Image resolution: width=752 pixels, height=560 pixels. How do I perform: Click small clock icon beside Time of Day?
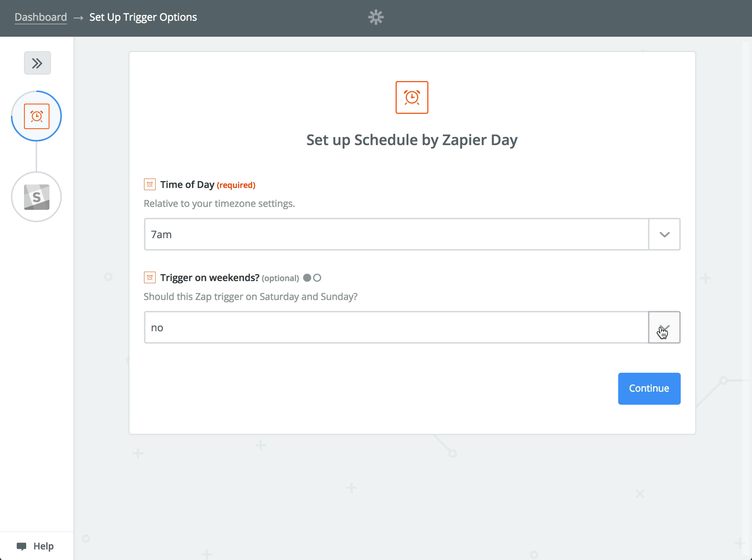coord(149,184)
